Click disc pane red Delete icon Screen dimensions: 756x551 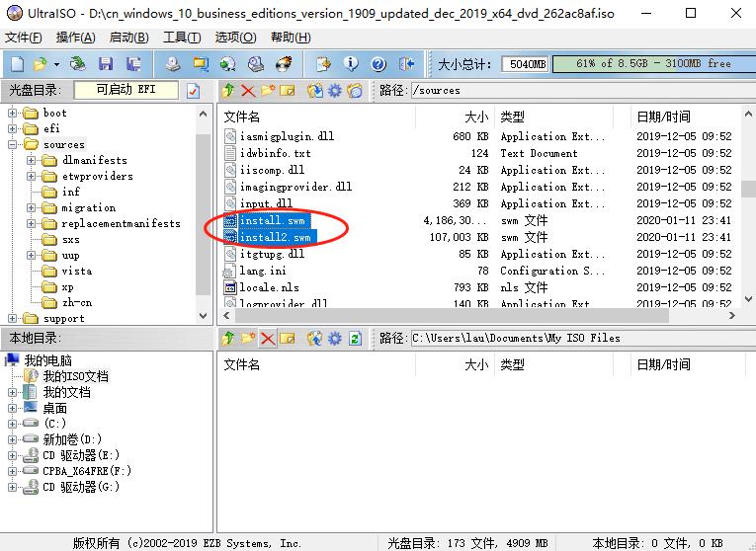click(x=248, y=90)
